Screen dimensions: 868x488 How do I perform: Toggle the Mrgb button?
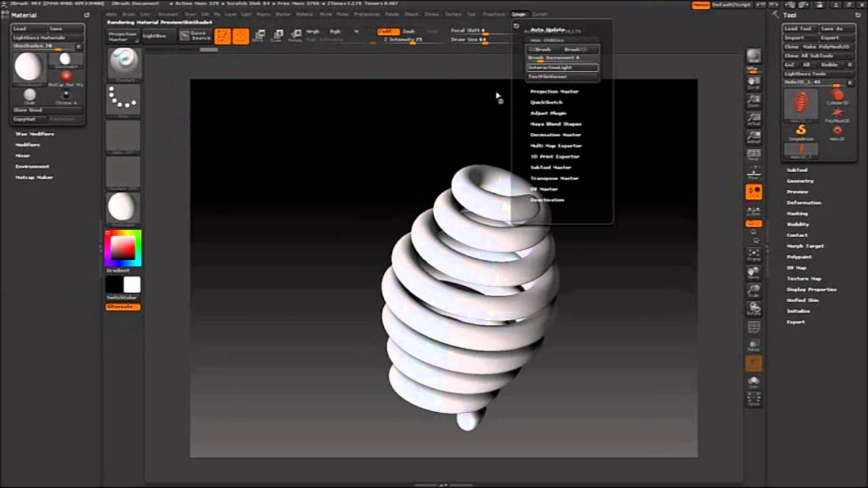(x=313, y=31)
